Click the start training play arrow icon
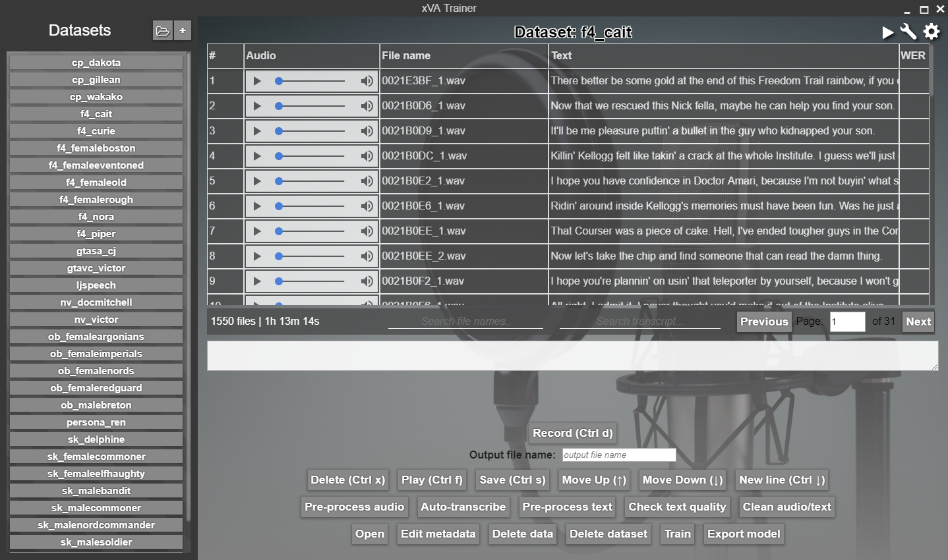The width and height of the screenshot is (948, 560). (x=888, y=32)
